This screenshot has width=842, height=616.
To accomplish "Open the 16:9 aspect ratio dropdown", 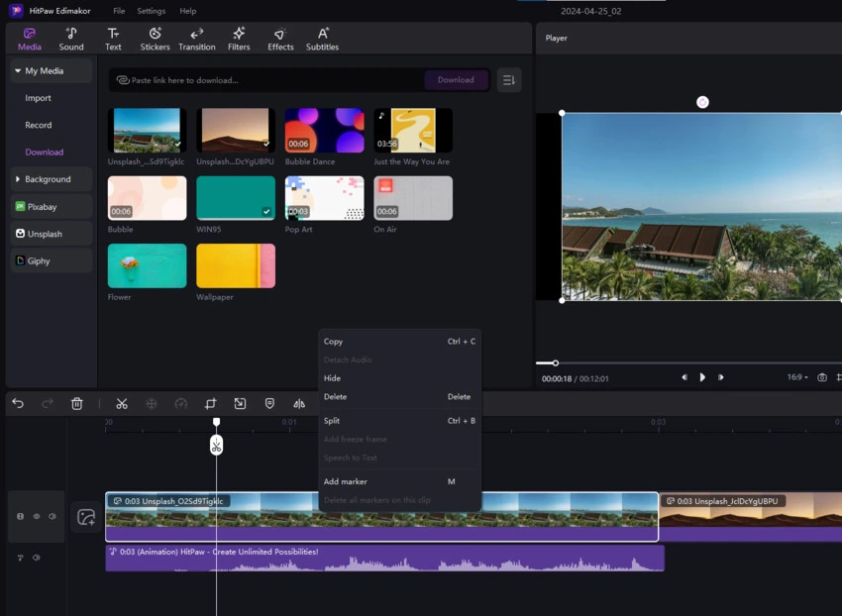I will (x=796, y=377).
